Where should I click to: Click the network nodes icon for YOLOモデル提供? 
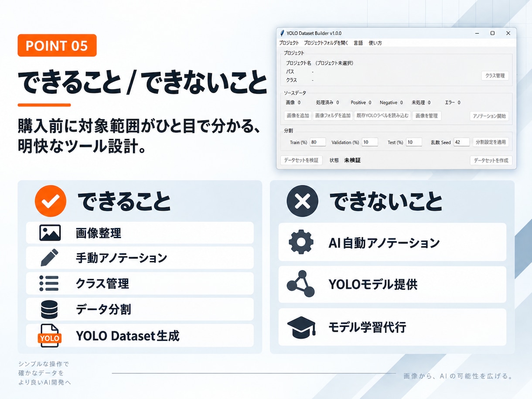[301, 284]
